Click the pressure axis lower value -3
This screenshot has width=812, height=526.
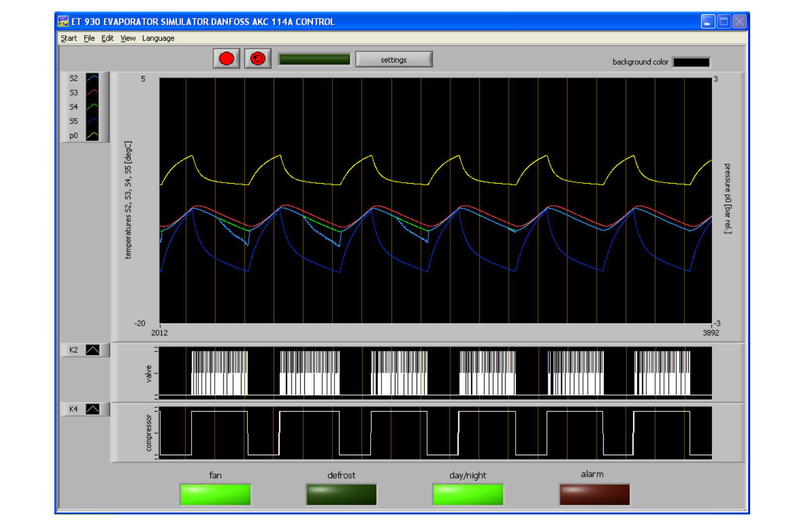717,323
